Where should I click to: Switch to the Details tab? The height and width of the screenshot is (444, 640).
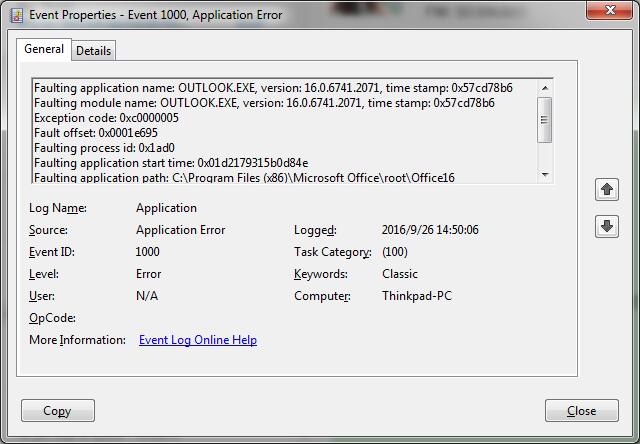[x=93, y=51]
